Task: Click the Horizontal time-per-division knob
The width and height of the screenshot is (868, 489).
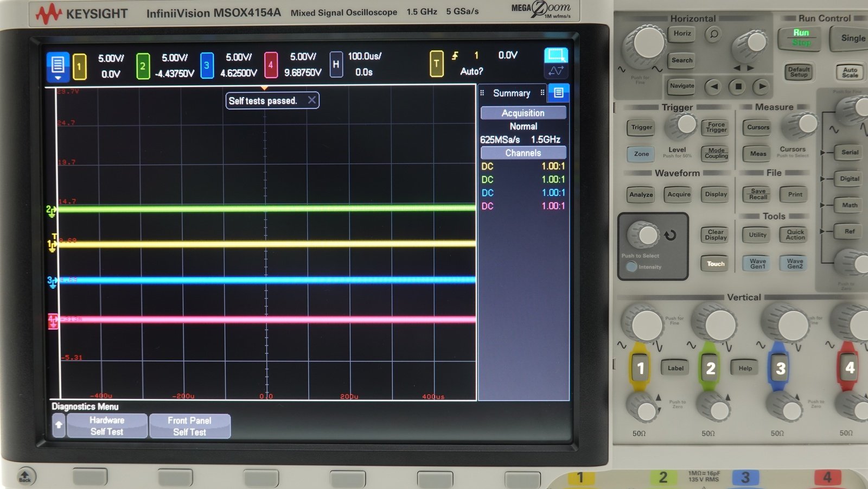Action: [x=645, y=46]
